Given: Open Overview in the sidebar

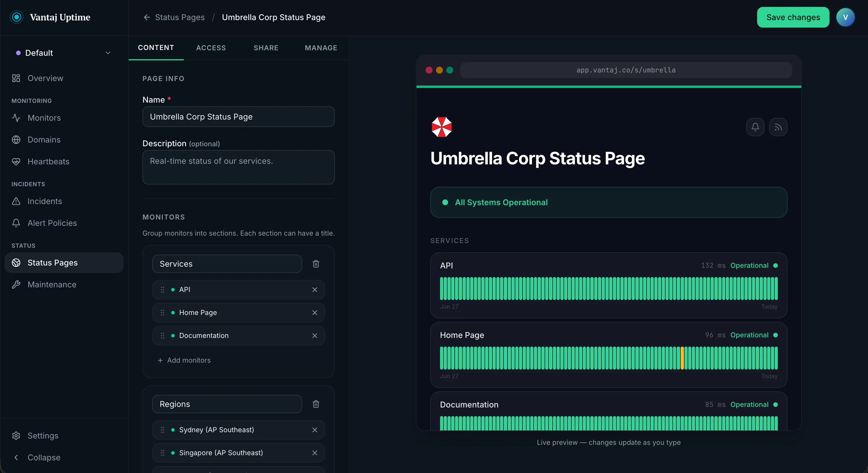Looking at the screenshot, I should pos(64,78).
